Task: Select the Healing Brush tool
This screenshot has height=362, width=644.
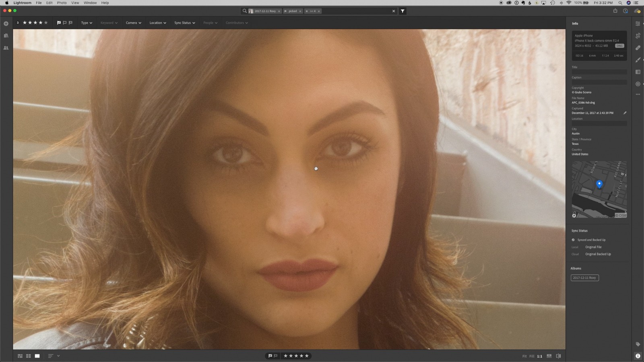Action: point(638,48)
